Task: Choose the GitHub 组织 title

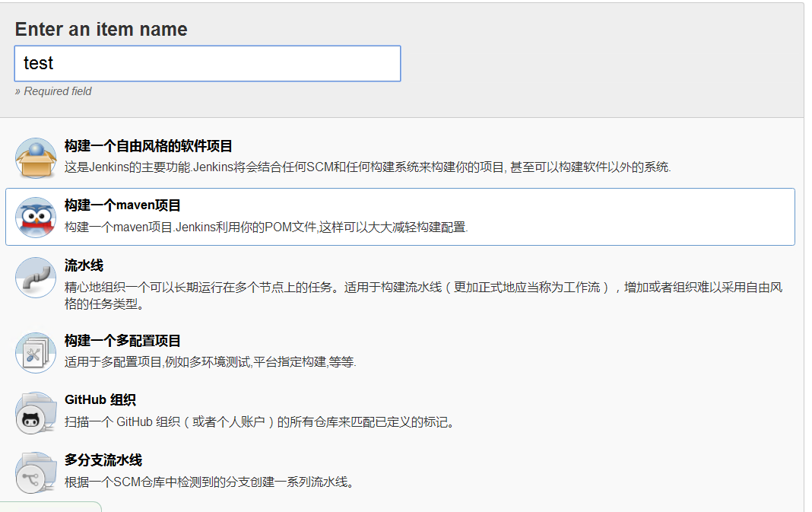Action: coord(100,400)
